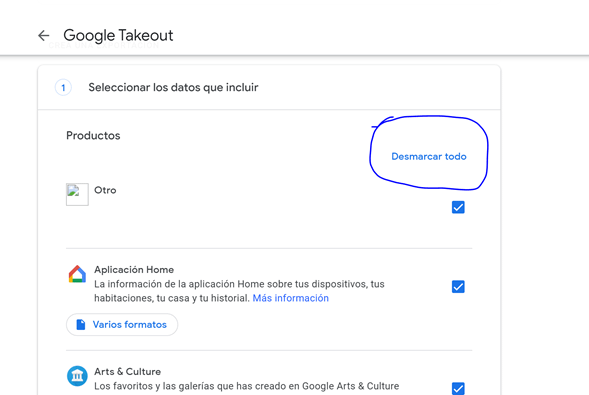Click the Google Home app icon

point(77,274)
